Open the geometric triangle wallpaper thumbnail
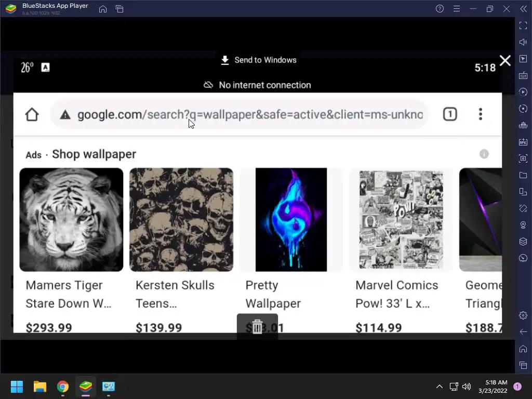The width and height of the screenshot is (532, 399). [481, 220]
